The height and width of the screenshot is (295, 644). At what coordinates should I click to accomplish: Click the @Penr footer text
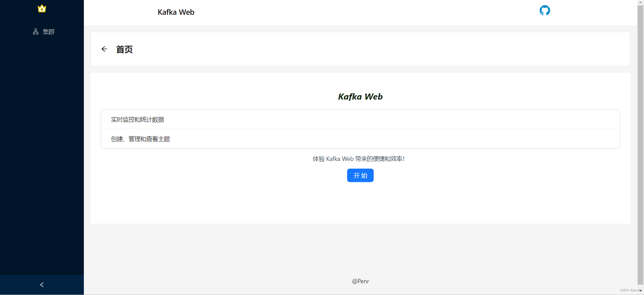360,281
